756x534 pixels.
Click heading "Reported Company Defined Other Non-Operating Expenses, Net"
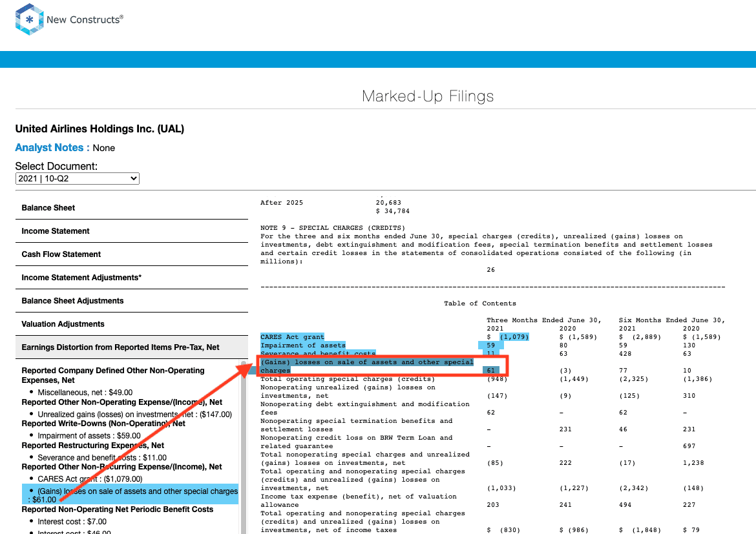tap(113, 375)
